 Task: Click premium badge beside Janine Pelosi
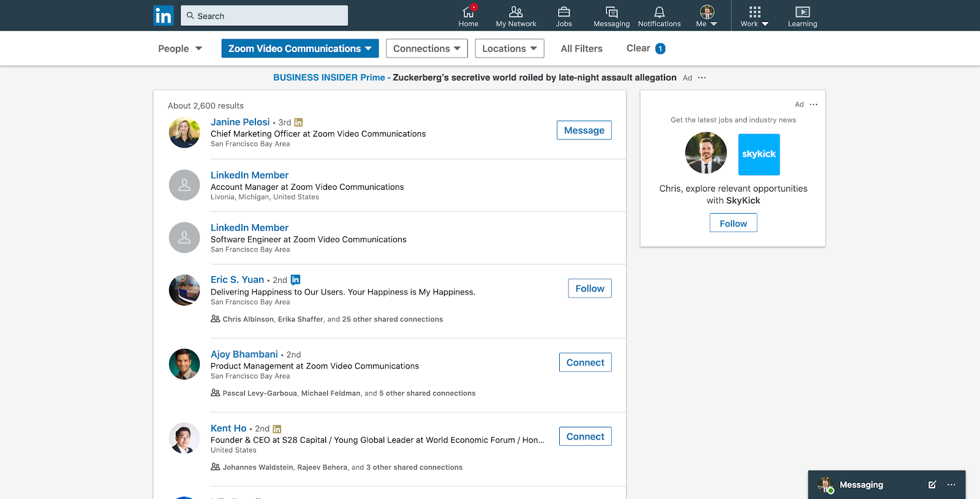[298, 122]
